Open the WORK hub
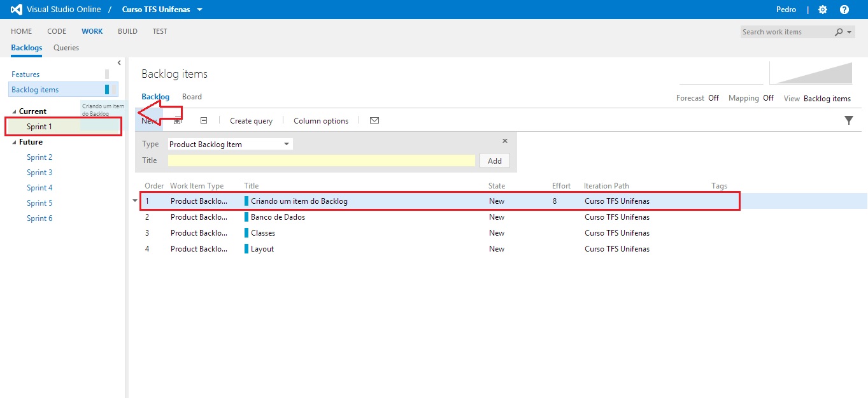This screenshot has height=398, width=868. pos(92,31)
